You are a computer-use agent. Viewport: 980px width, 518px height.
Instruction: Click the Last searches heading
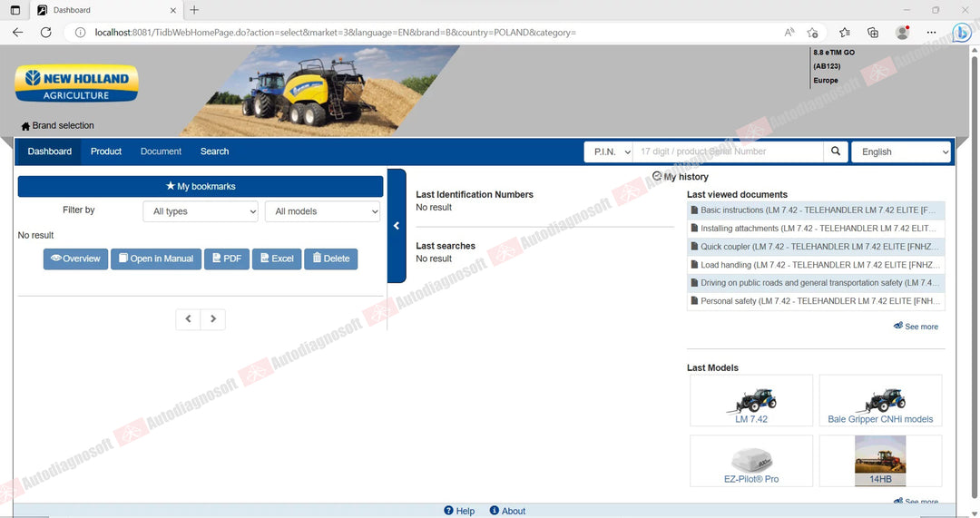[446, 246]
